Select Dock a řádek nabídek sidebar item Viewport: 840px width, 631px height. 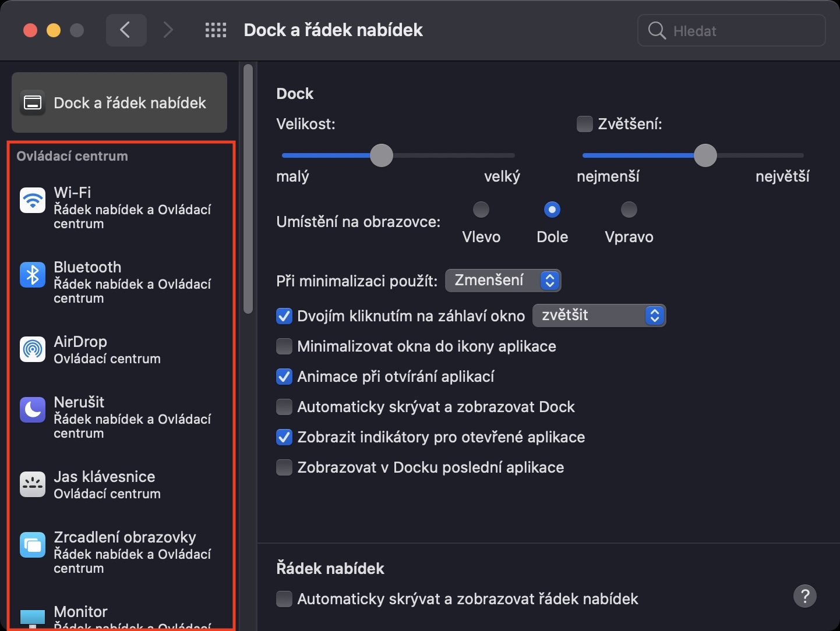(119, 103)
